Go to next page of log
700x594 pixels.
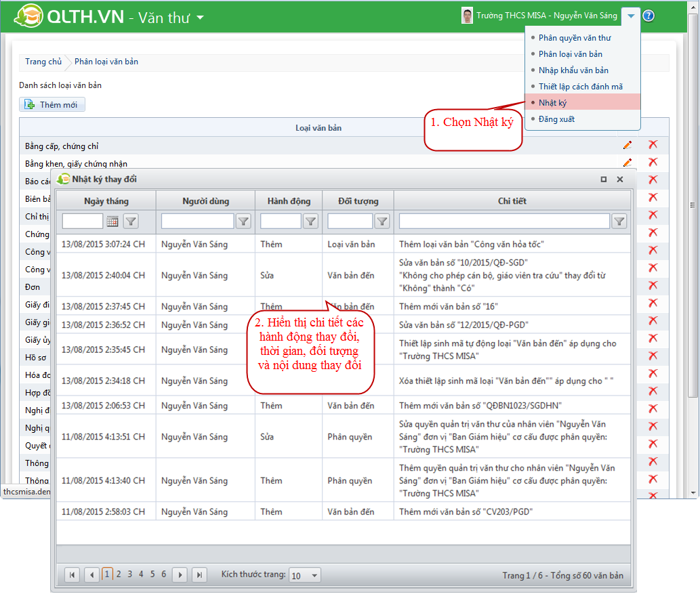coord(180,575)
